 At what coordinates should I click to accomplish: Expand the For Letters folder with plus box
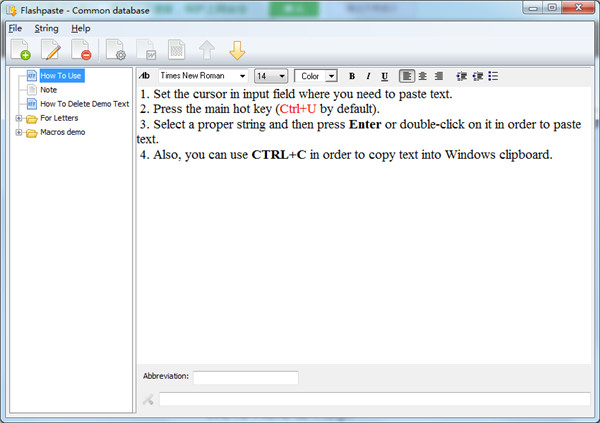click(18, 118)
